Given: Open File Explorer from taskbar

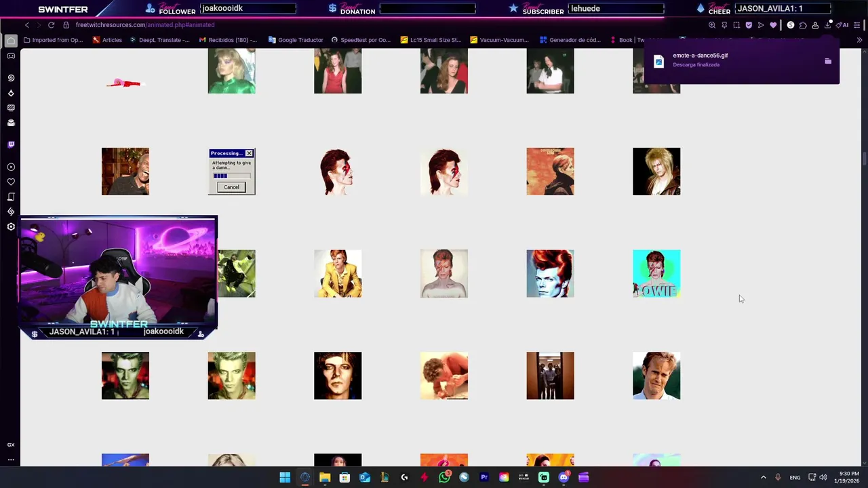Looking at the screenshot, I should [325, 477].
